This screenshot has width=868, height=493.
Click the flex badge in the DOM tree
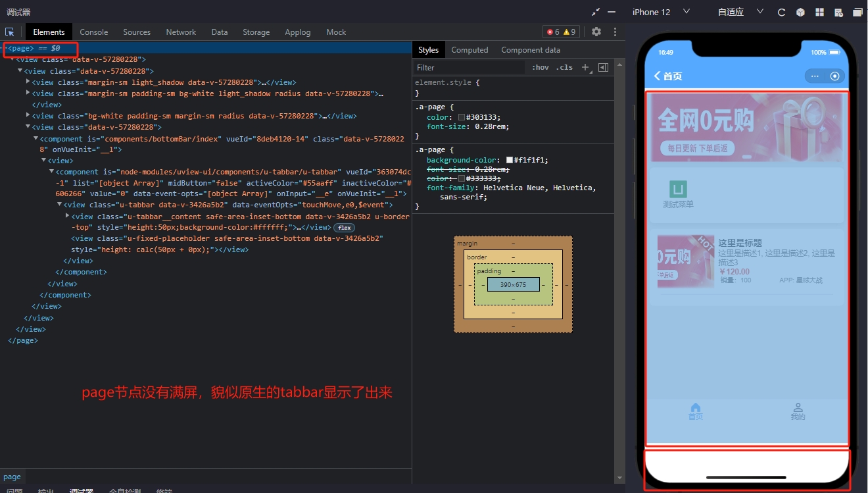tap(344, 228)
